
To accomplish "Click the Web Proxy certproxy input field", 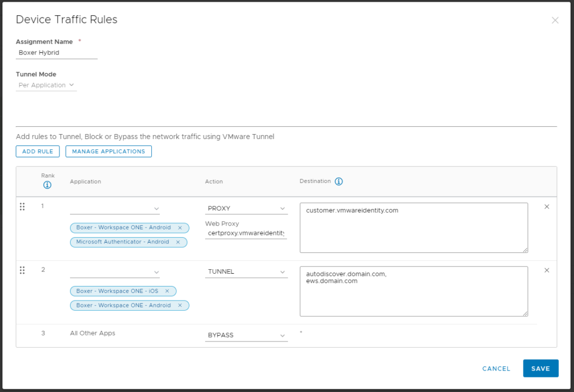I will [x=246, y=233].
